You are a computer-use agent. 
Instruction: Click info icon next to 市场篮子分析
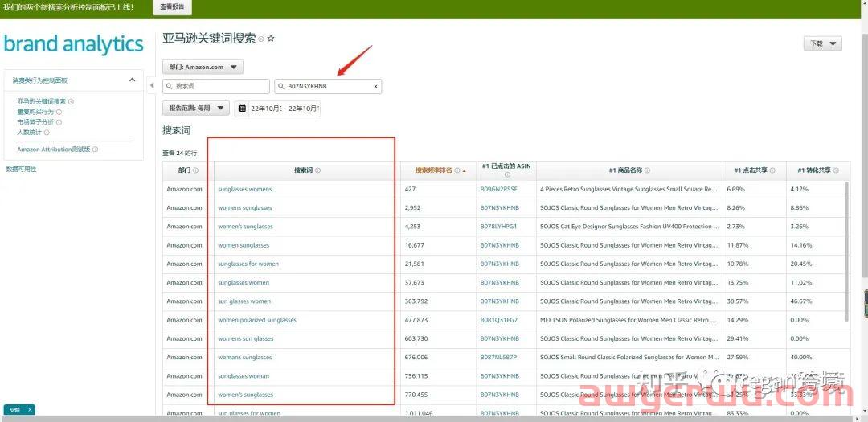[59, 122]
